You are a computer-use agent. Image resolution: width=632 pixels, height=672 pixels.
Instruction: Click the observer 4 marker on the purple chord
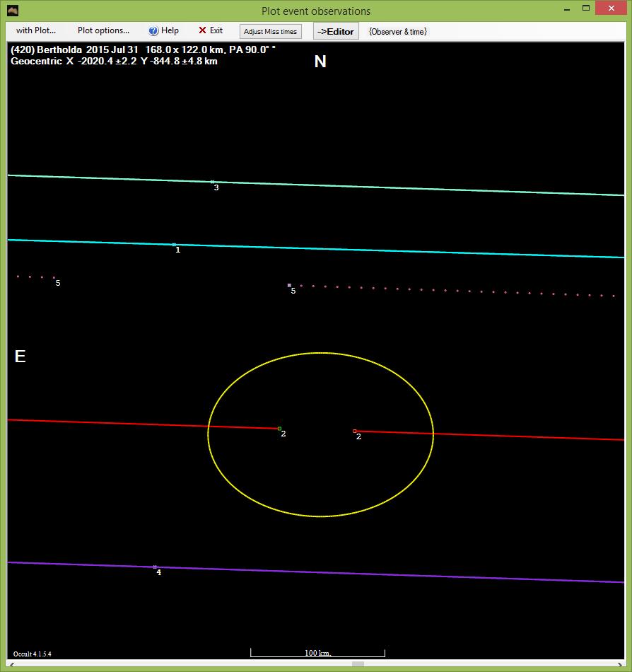click(155, 567)
